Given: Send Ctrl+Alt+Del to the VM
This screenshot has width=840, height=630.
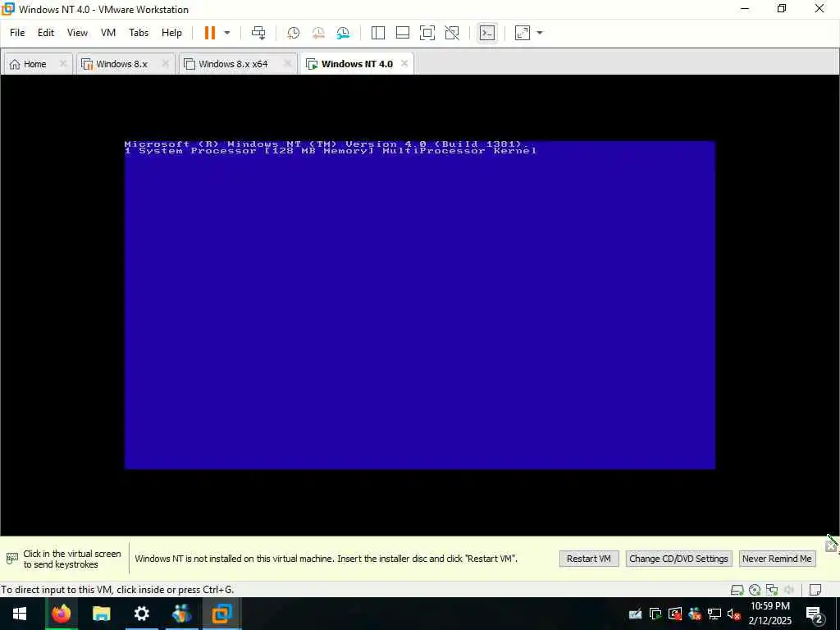Looking at the screenshot, I should pos(258,33).
